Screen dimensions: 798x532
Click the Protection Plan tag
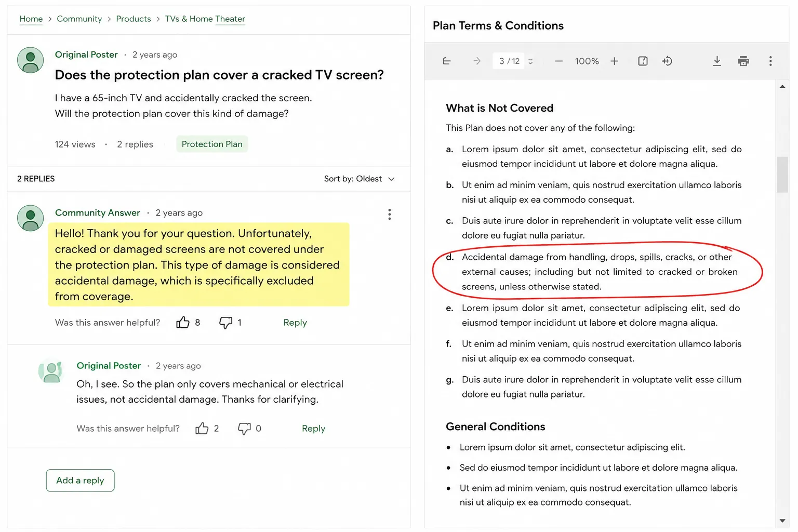[x=212, y=144]
